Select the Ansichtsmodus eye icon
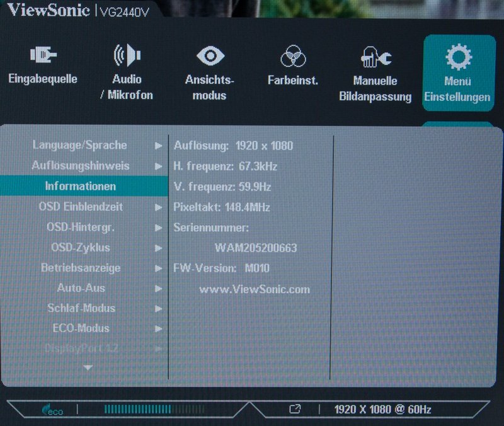Screen dimensions: 504x426 pos(210,56)
